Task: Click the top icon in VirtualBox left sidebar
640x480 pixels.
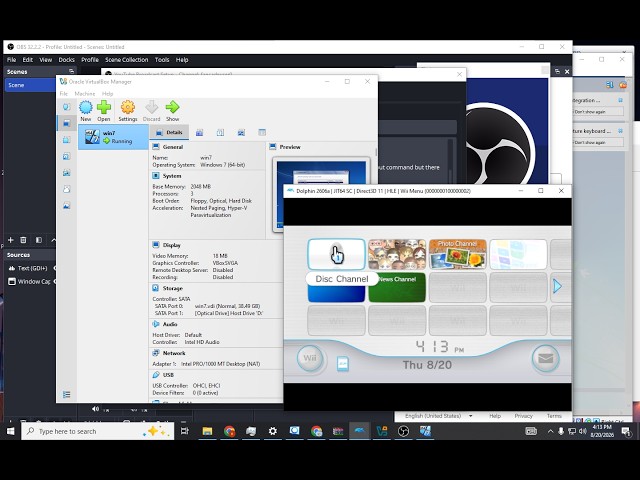Action: click(67, 107)
